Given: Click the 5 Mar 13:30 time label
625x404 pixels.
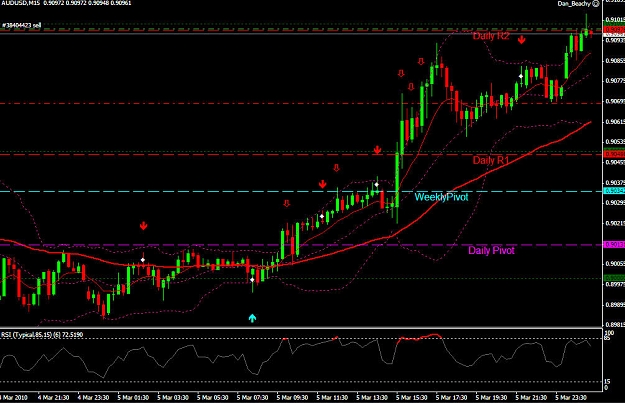Looking at the screenshot, I should [372, 398].
